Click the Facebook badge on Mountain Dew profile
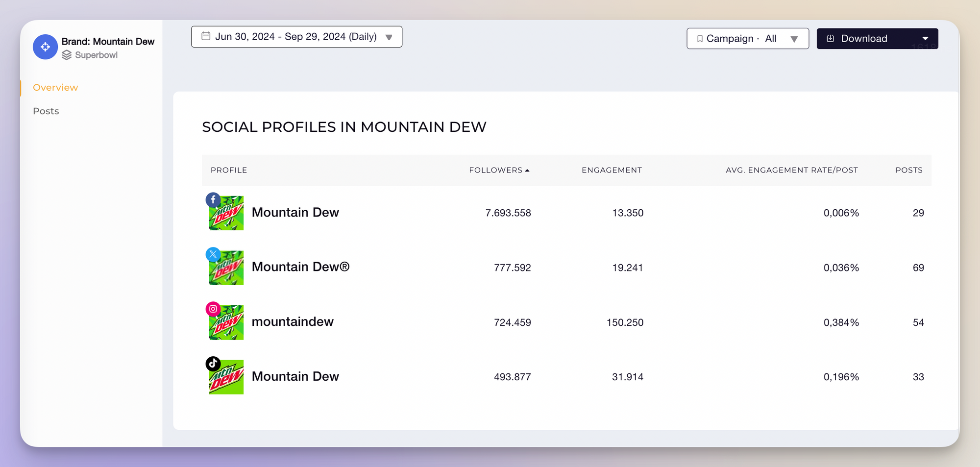The image size is (980, 467). click(x=213, y=200)
